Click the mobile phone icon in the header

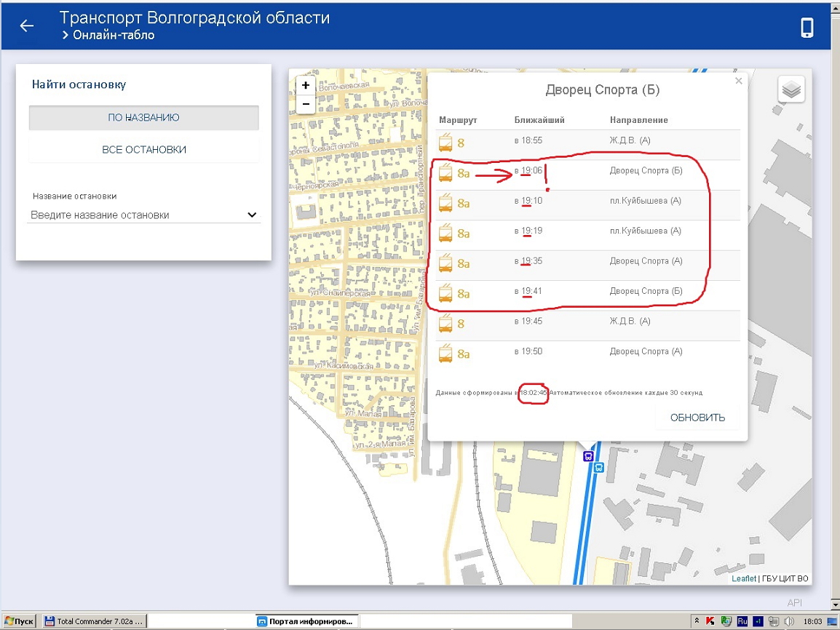(x=807, y=27)
